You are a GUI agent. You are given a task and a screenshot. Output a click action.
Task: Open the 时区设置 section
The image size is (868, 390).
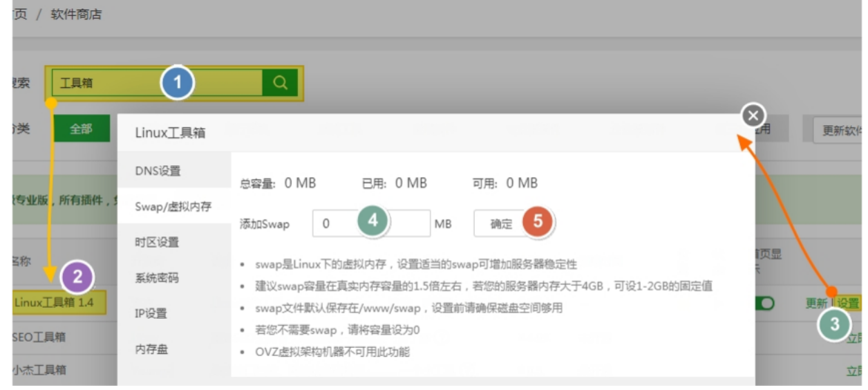click(157, 242)
